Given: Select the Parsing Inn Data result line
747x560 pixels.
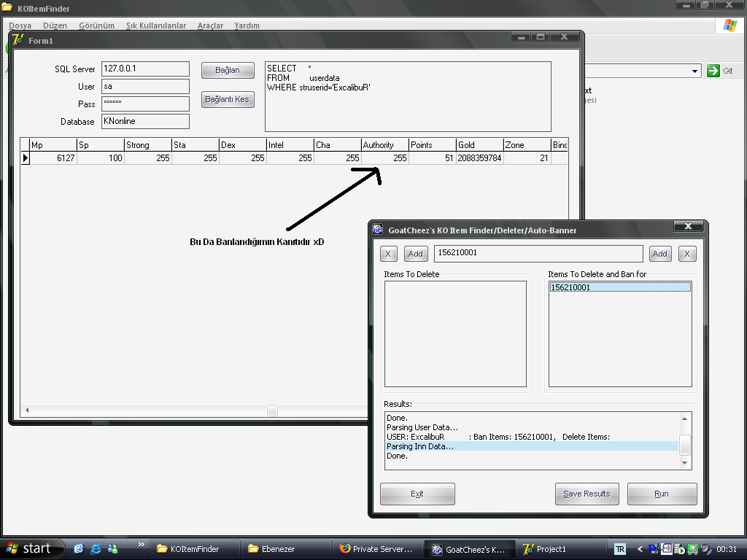Looking at the screenshot, I should [x=532, y=446].
